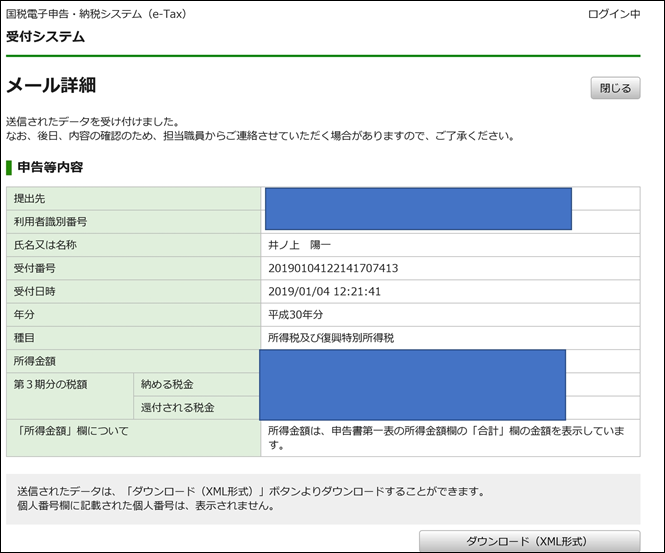
Task: Click the 利用者識別番号 row label
Action: point(50,222)
